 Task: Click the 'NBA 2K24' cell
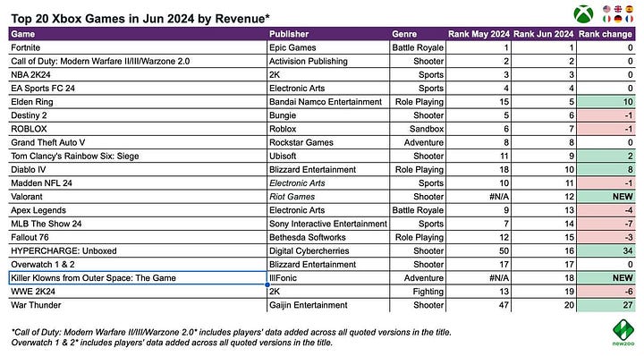click(x=138, y=75)
